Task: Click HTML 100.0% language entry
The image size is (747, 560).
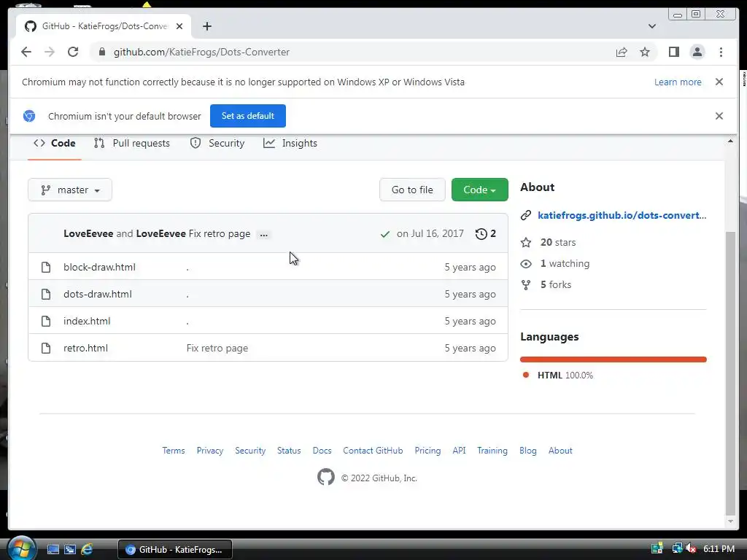Action: (565, 376)
